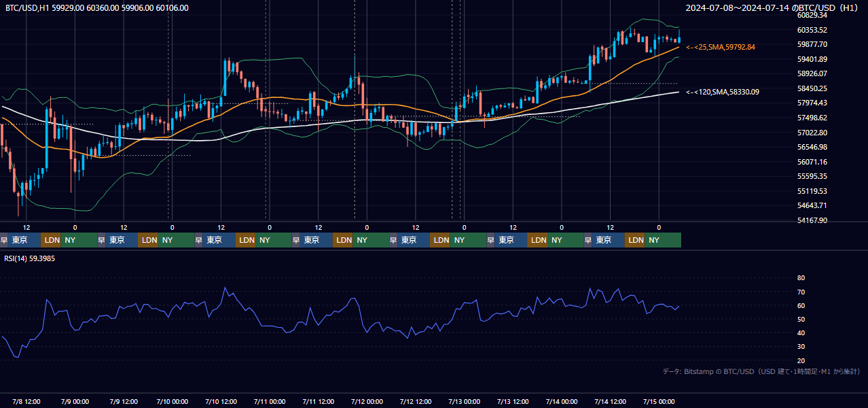Click RSI scale level 50
Screen dimensions: 868x408
click(801, 319)
